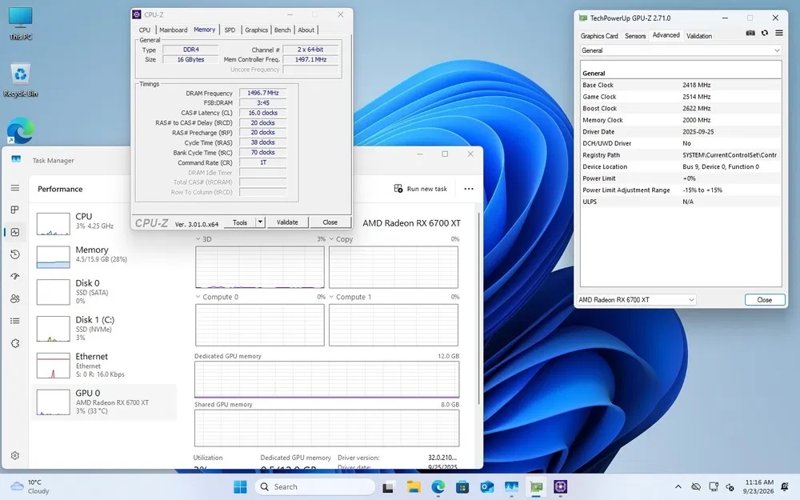Open Startup apps in Task Manager sidebar
The width and height of the screenshot is (800, 500).
[x=15, y=276]
